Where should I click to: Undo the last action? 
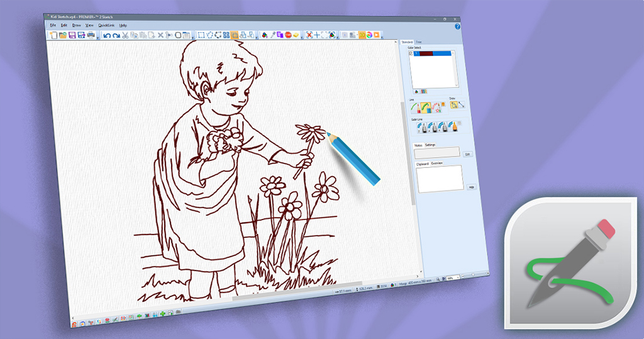pyautogui.click(x=107, y=36)
